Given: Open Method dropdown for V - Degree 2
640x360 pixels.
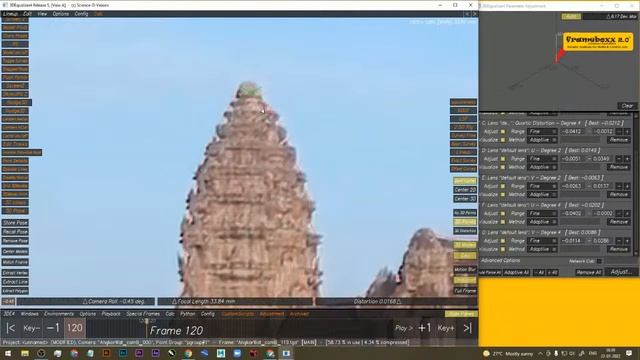Looking at the screenshot, I should (542, 195).
